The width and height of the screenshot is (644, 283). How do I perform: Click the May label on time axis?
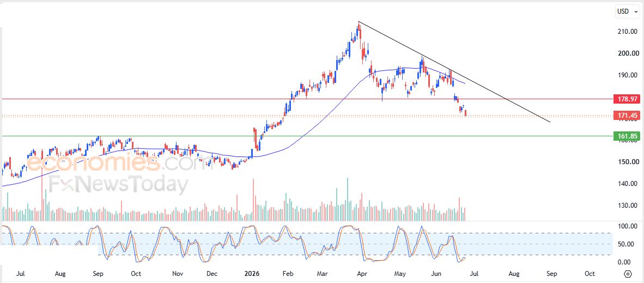[400, 274]
